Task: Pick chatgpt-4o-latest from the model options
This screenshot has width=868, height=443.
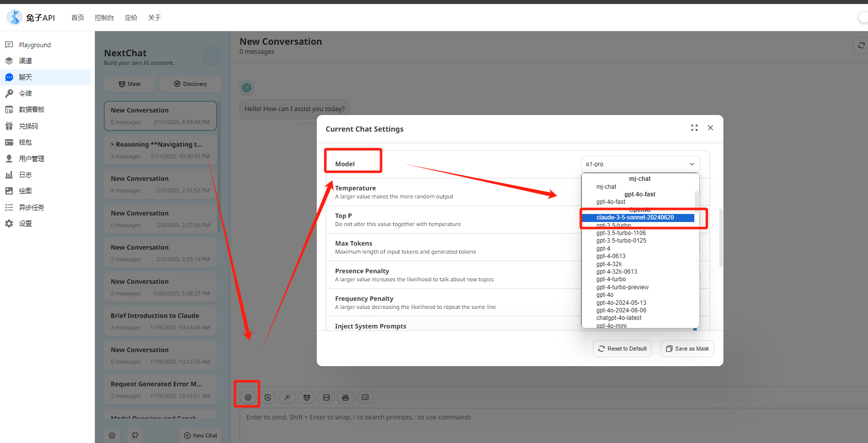Action: tap(618, 318)
